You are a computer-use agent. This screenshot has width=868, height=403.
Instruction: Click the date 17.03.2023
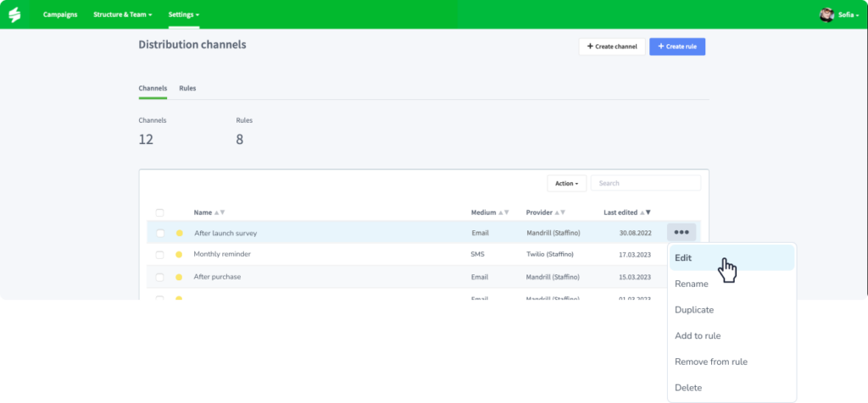[x=635, y=255]
